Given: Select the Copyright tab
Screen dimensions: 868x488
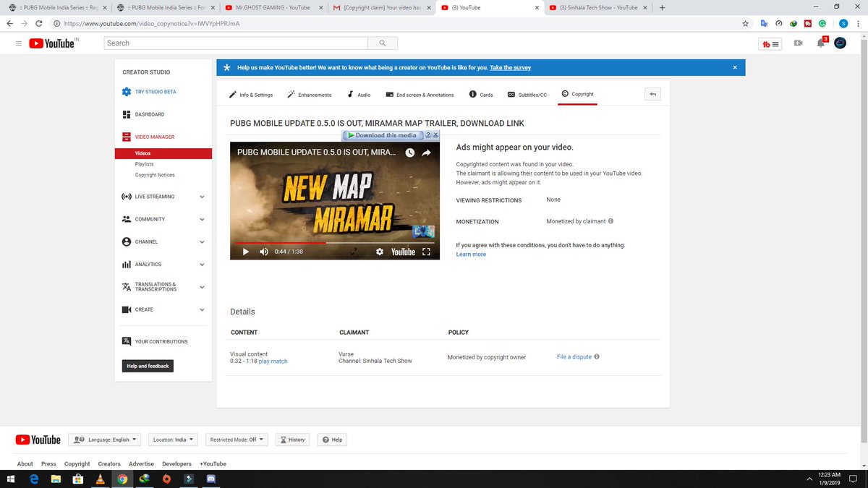Looking at the screenshot, I should tap(577, 95).
